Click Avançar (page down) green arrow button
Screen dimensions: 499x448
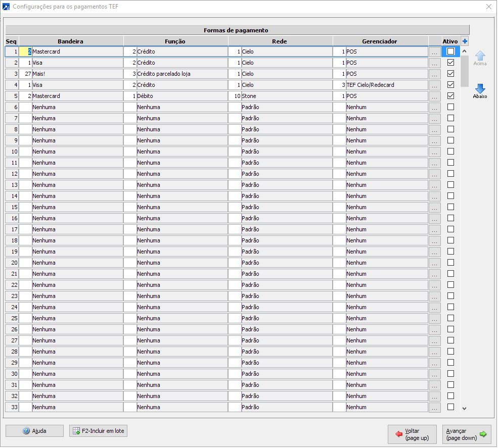click(x=466, y=434)
